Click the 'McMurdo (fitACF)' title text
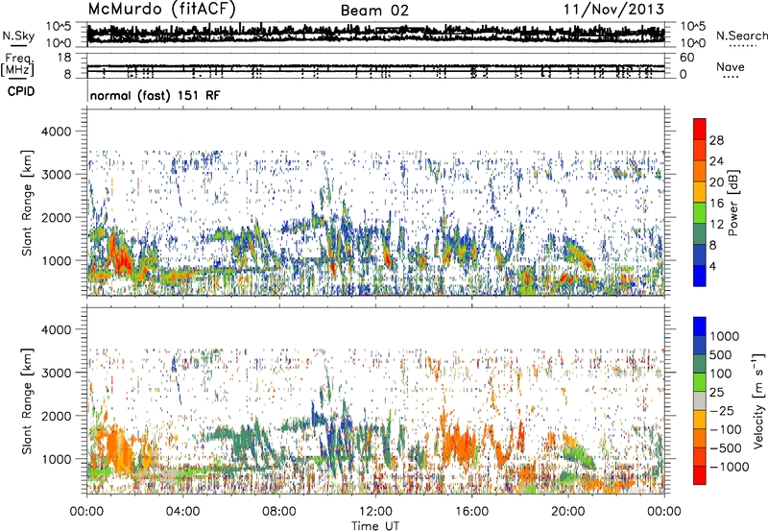The width and height of the screenshot is (768, 532). [161, 10]
